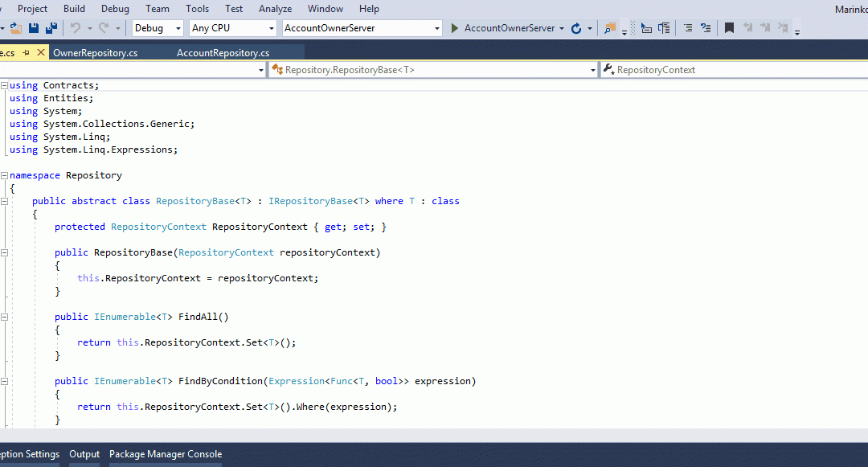Close the active editor tab

point(39,53)
